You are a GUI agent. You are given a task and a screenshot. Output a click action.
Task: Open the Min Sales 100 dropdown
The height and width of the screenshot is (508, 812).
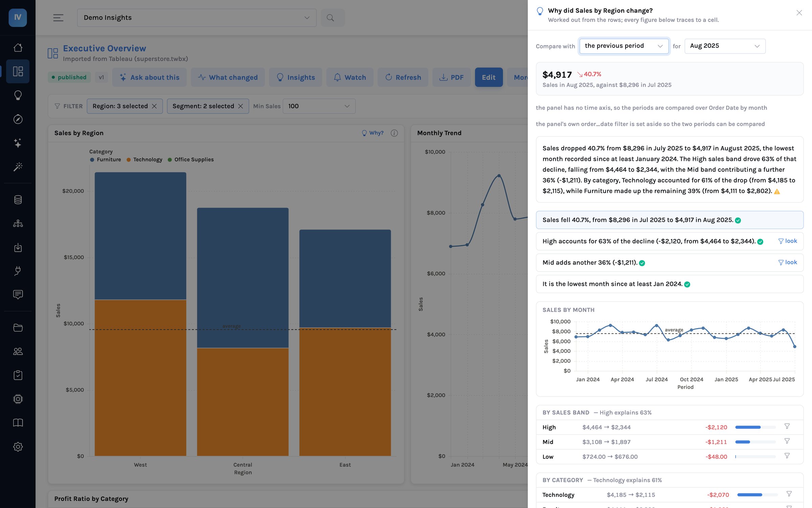coord(319,106)
